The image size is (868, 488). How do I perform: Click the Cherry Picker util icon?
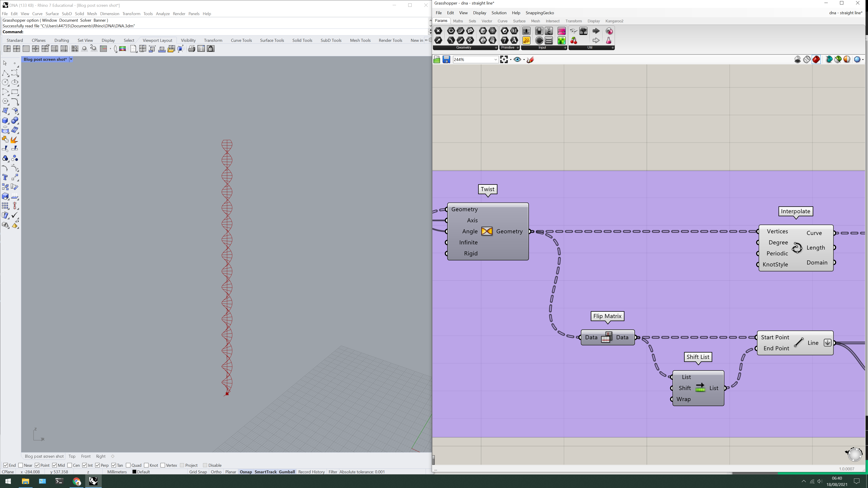coord(573,40)
